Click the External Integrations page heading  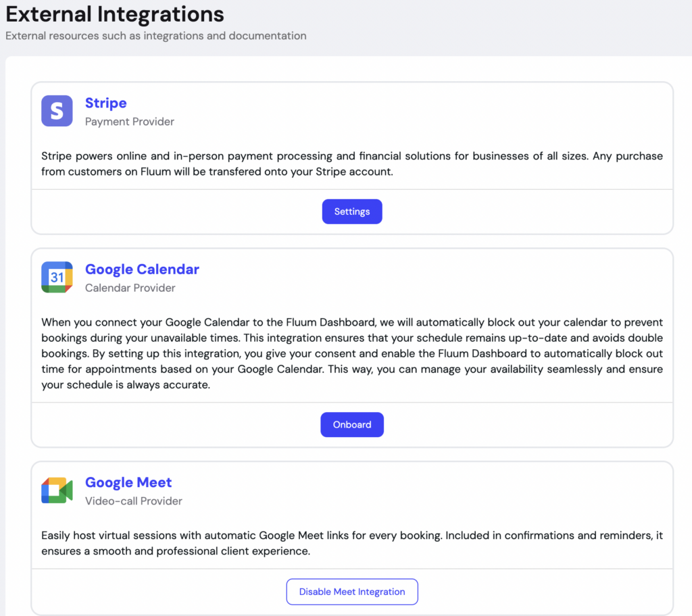115,14
